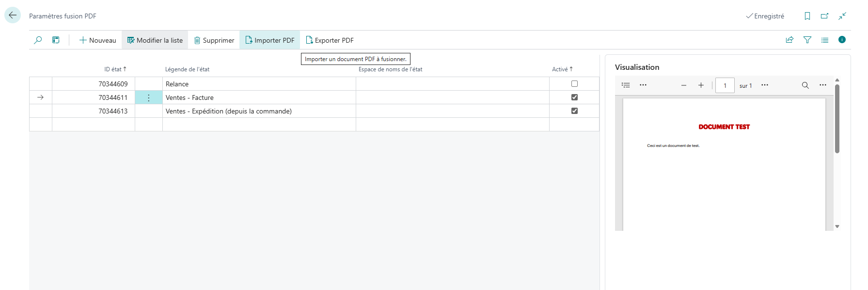Click the PDF page number field
This screenshot has width=868, height=290.
click(725, 85)
